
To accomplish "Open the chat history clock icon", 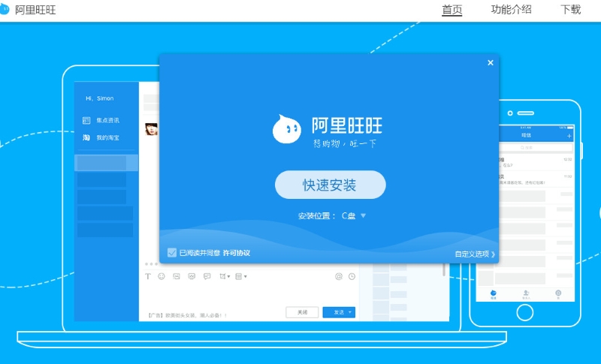I will pos(352,276).
